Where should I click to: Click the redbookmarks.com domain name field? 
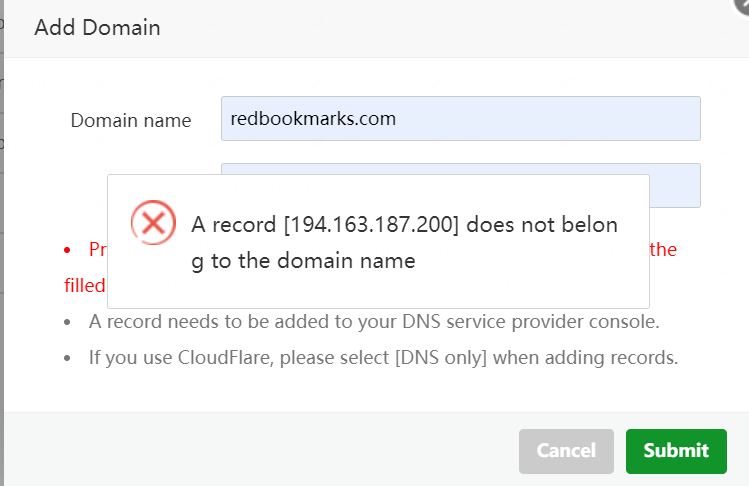[x=460, y=118]
